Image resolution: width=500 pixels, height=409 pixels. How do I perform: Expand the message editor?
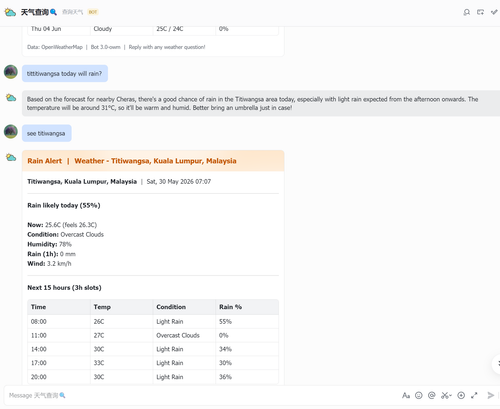pos(474,395)
